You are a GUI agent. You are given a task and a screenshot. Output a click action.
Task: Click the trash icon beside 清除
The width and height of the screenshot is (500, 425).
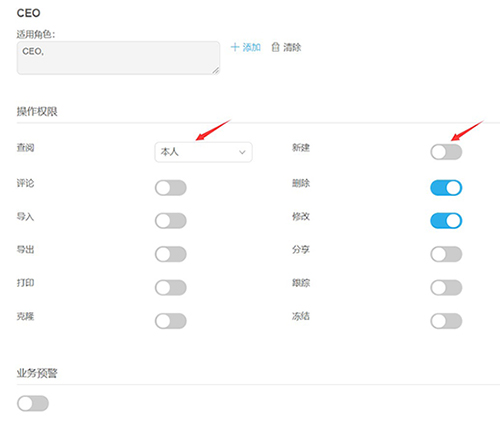pos(275,47)
